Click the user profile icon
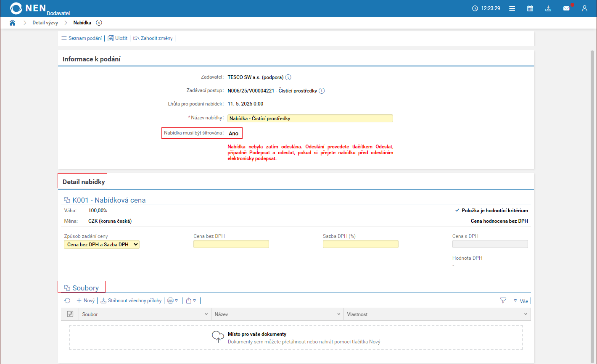This screenshot has width=597, height=364. tap(584, 8)
